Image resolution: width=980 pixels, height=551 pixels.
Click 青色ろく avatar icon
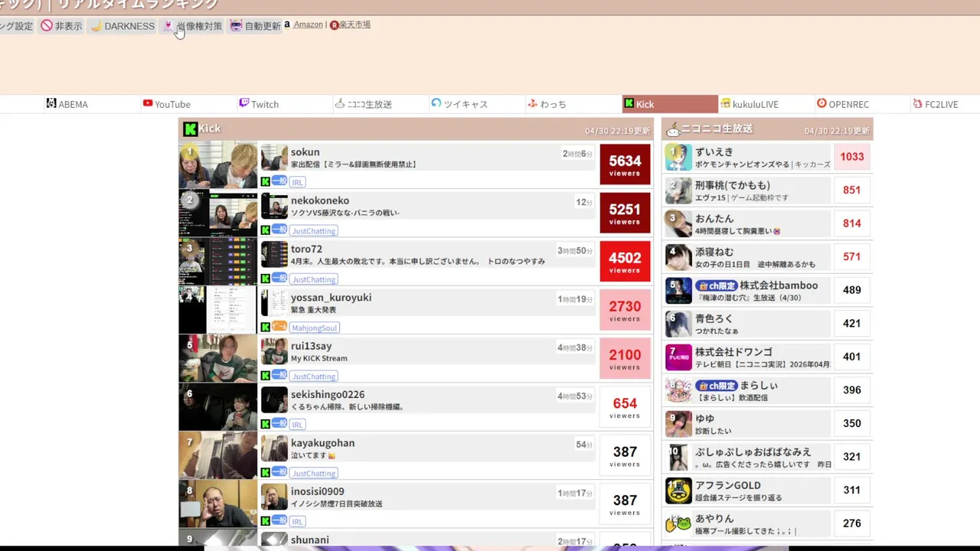[678, 324]
